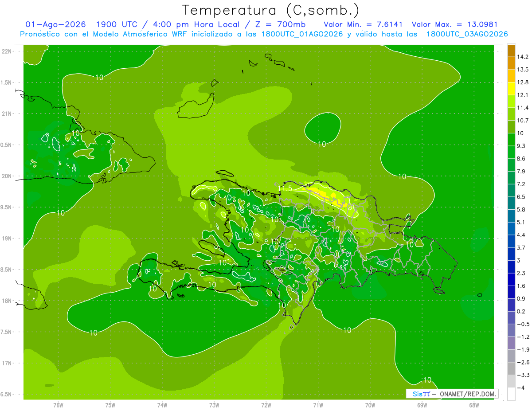Click the '74W' longitude axis label
Image resolution: width=532 pixels, height=411 pixels.
point(162,405)
